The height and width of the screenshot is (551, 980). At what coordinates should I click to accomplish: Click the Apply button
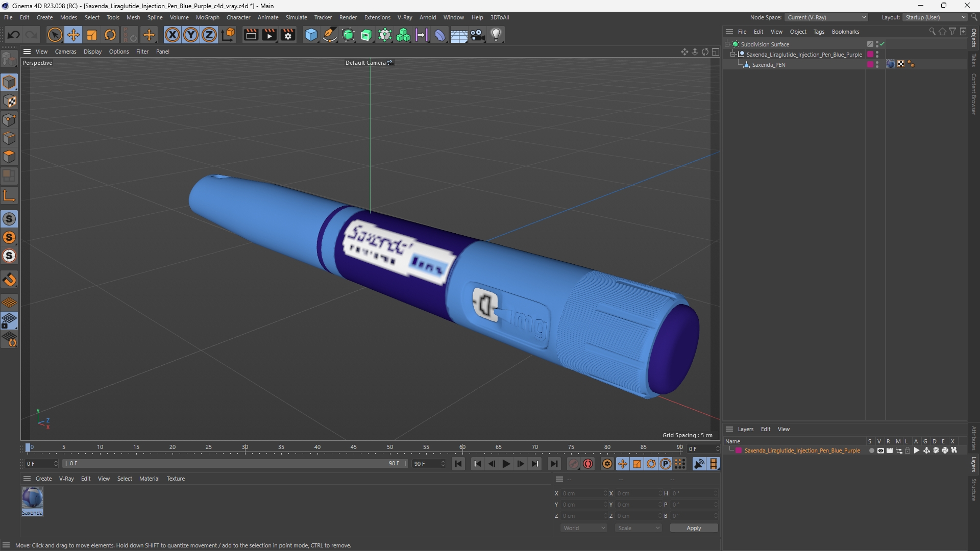pyautogui.click(x=694, y=528)
